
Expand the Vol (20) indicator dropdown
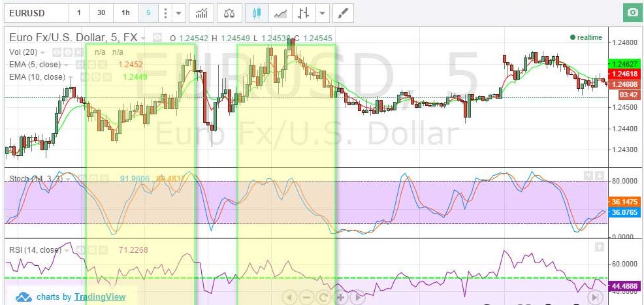point(42,52)
